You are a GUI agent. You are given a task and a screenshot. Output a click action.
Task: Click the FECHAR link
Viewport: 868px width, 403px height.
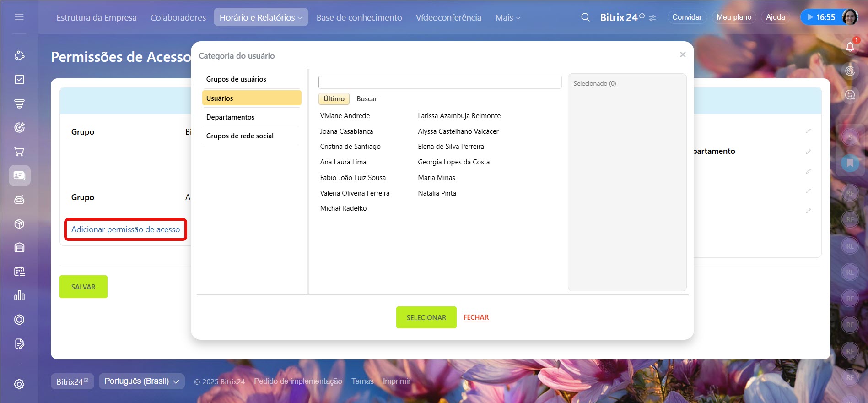coord(476,317)
